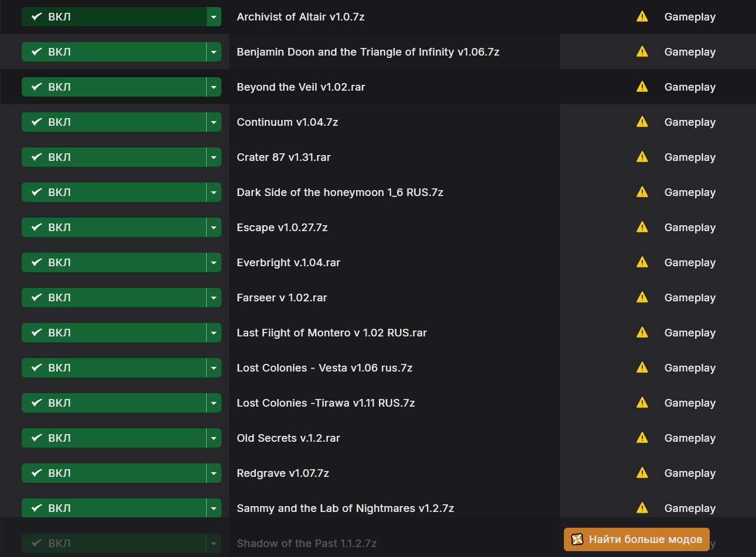The width and height of the screenshot is (756, 557).
Task: Click warning icon for Archivist of Altair
Action: tap(642, 16)
